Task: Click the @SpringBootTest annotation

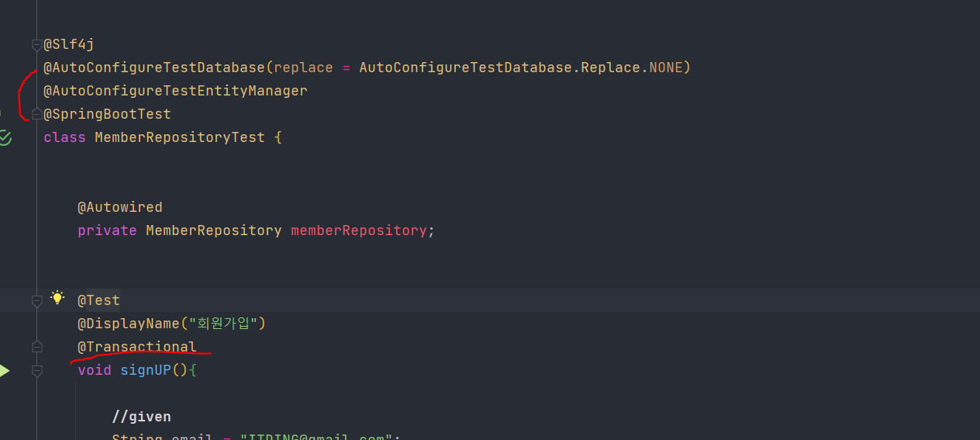Action: tap(107, 114)
